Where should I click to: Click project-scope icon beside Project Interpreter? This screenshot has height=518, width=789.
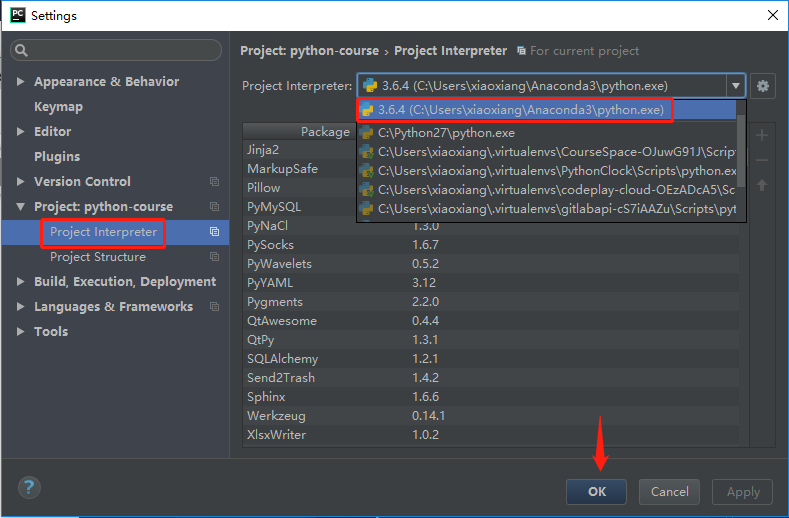tap(214, 232)
